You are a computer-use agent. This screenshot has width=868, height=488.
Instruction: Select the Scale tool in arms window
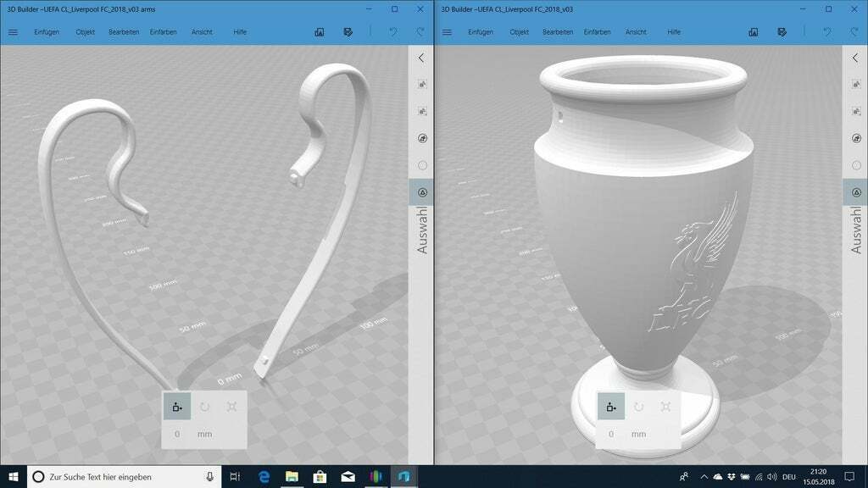pyautogui.click(x=232, y=407)
